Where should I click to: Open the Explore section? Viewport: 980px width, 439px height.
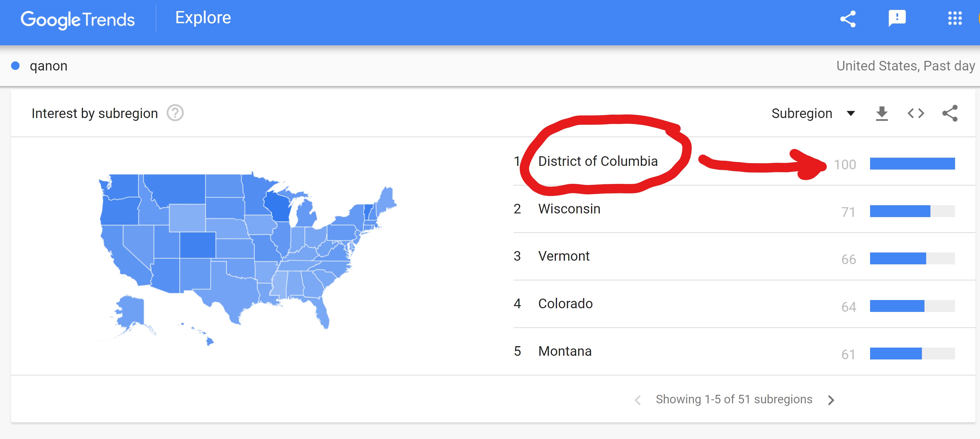click(203, 18)
